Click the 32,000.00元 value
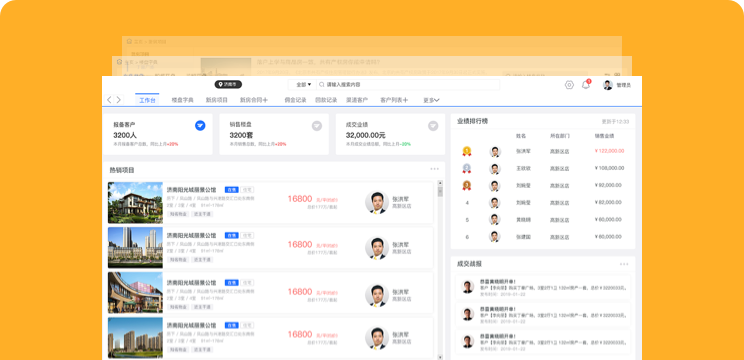The height and width of the screenshot is (360, 744). pyautogui.click(x=365, y=135)
